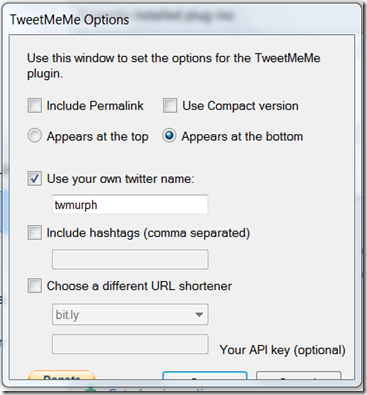The height and width of the screenshot is (395, 367).
Task: Focus the empty hashtags text box
Action: click(130, 259)
